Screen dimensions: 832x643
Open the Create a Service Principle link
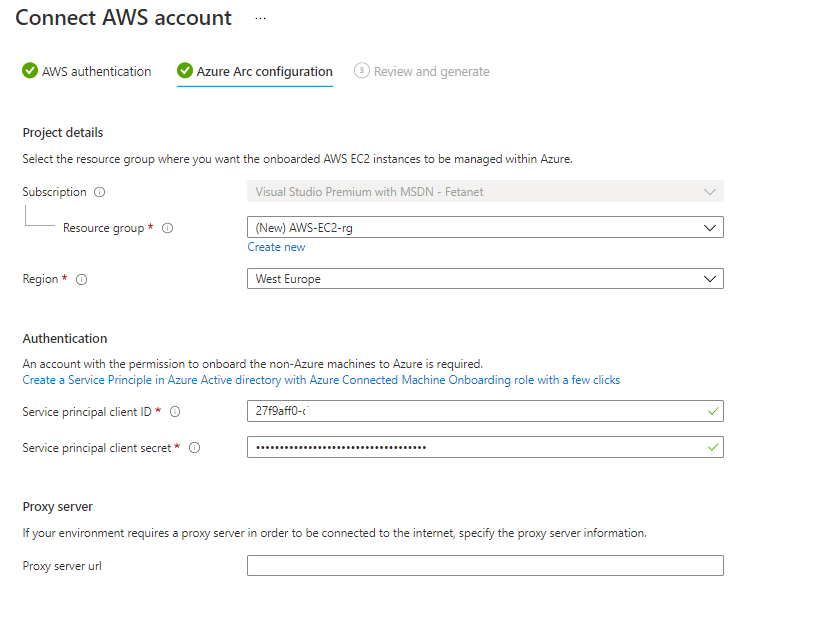[x=321, y=380]
